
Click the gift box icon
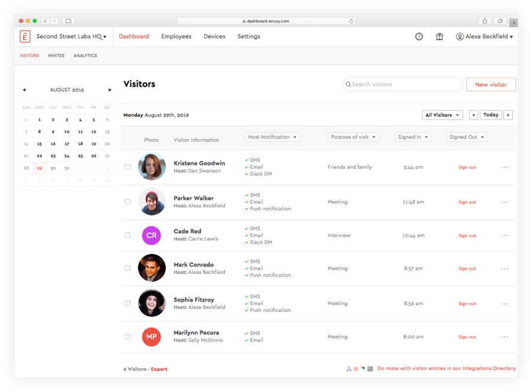[439, 36]
